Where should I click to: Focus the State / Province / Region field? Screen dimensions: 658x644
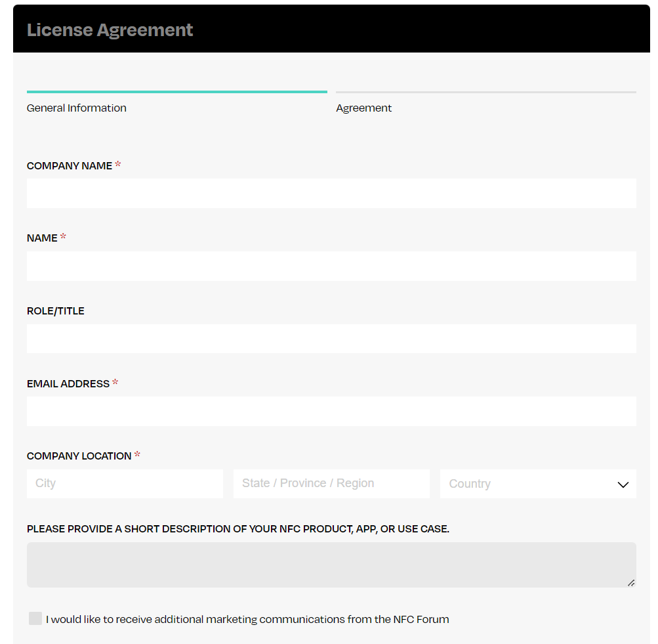331,484
